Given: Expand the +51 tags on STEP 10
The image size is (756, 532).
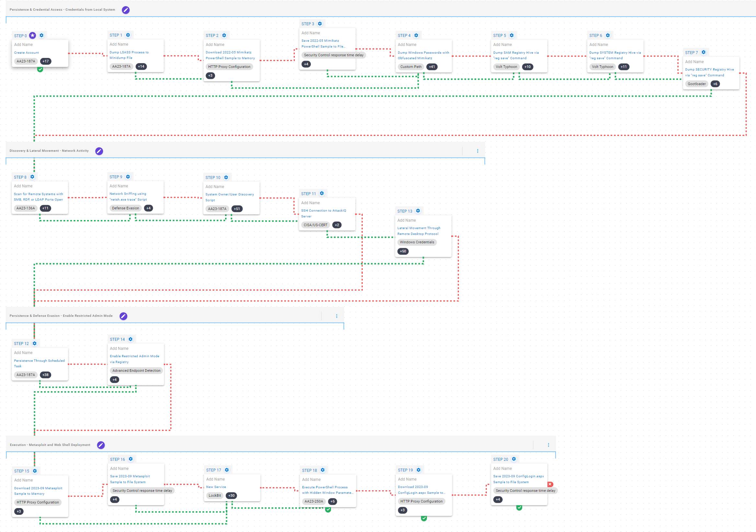Looking at the screenshot, I should 237,209.
